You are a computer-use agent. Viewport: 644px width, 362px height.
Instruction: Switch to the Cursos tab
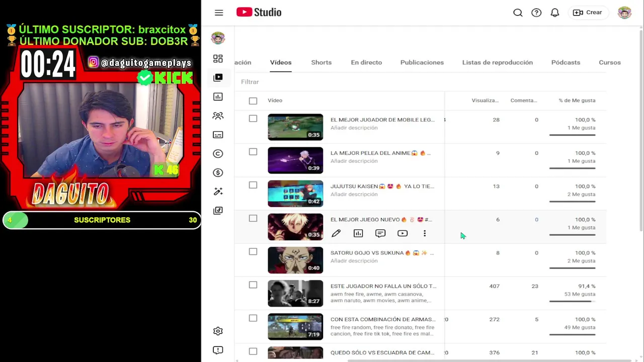(610, 62)
